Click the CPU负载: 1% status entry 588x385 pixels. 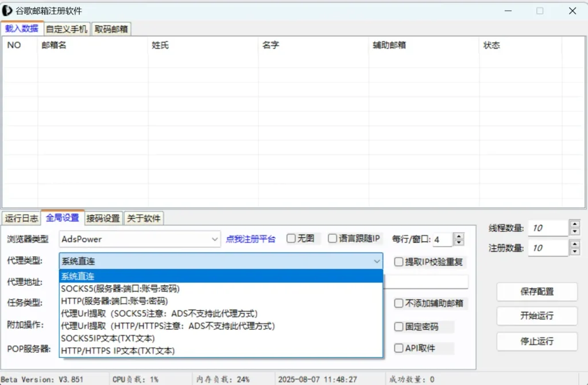[x=136, y=379]
